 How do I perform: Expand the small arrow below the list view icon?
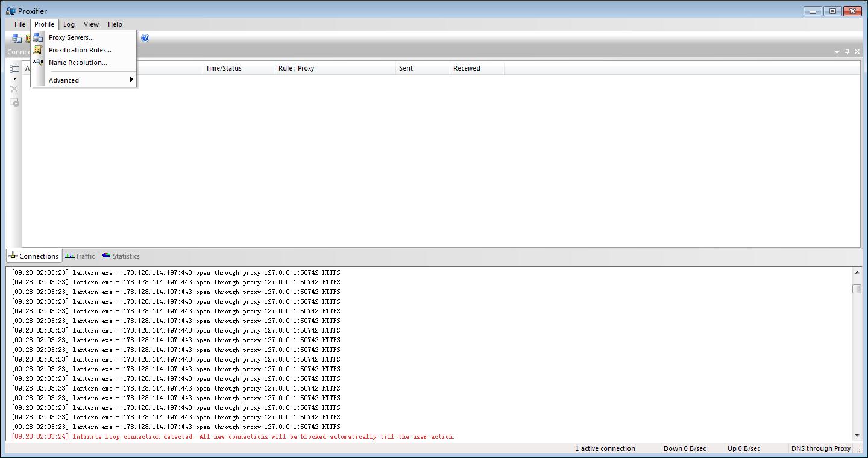(x=14, y=79)
